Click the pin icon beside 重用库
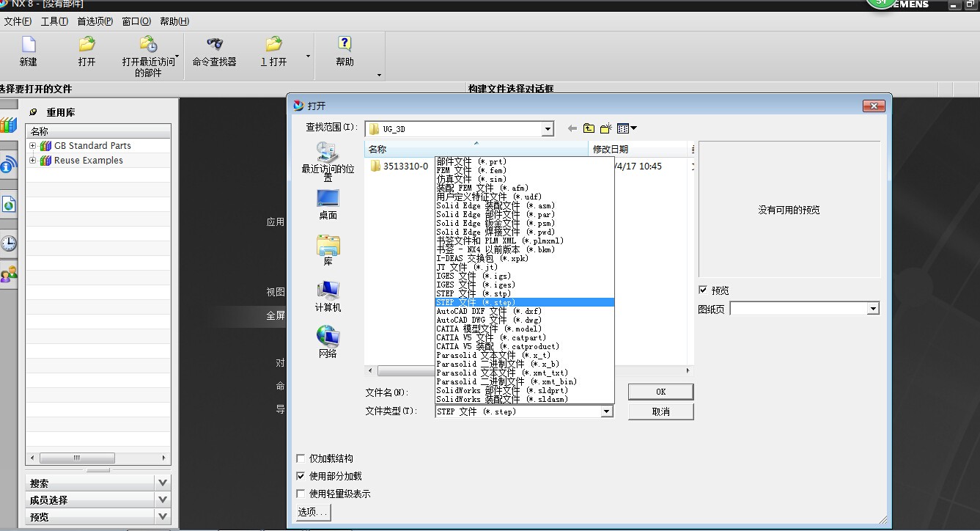980x531 pixels. pyautogui.click(x=34, y=112)
